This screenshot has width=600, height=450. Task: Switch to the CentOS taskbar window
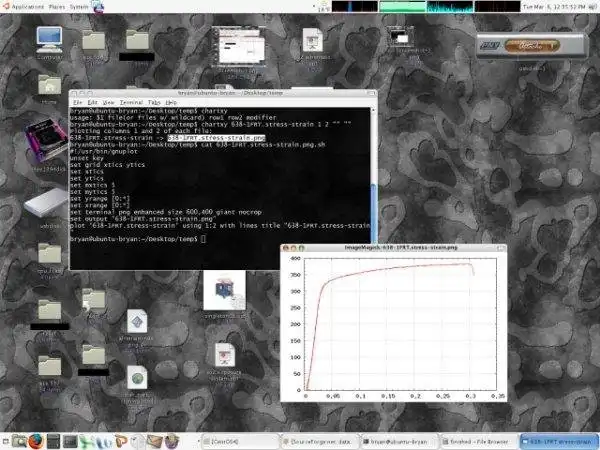tap(240, 442)
